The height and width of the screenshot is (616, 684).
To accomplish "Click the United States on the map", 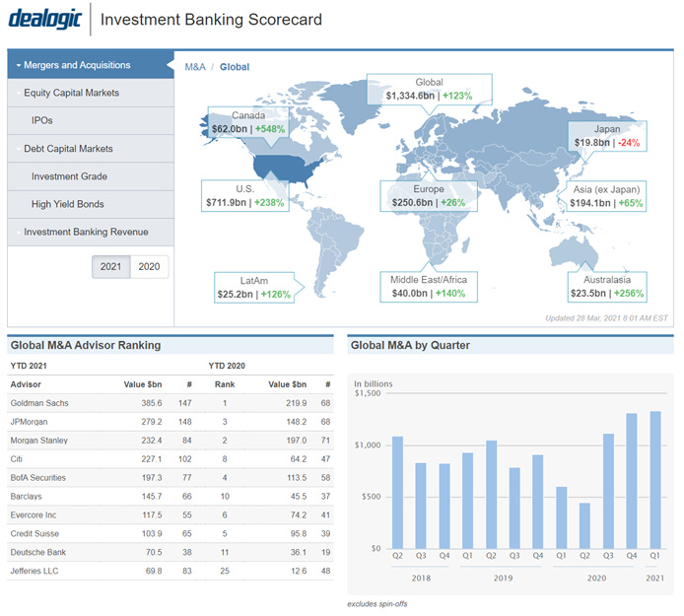I will pos(286,169).
